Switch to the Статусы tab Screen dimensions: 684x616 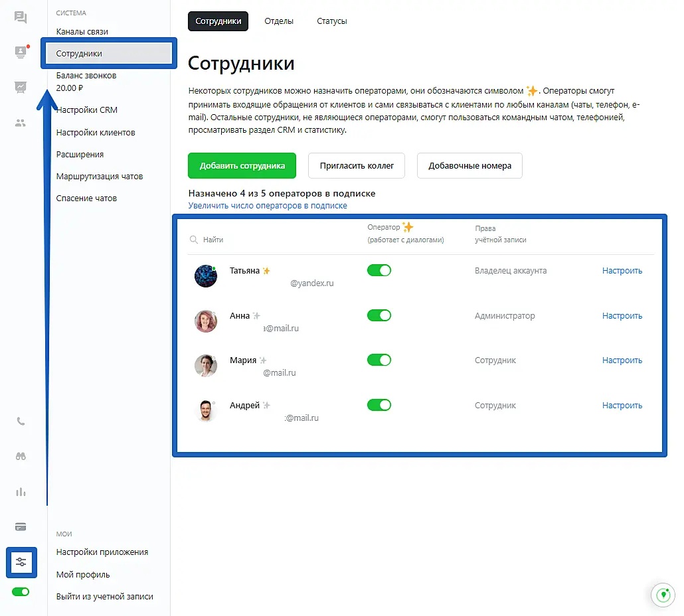332,21
